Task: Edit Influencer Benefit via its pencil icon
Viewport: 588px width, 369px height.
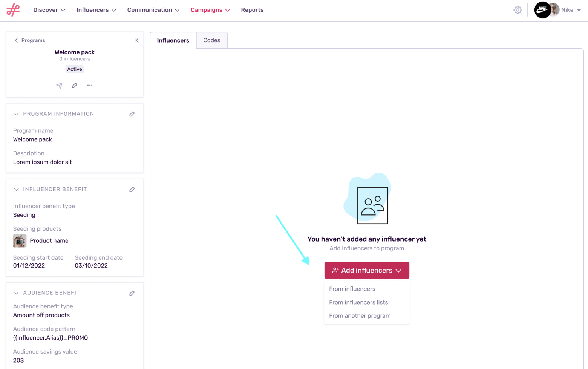Action: pyautogui.click(x=132, y=189)
